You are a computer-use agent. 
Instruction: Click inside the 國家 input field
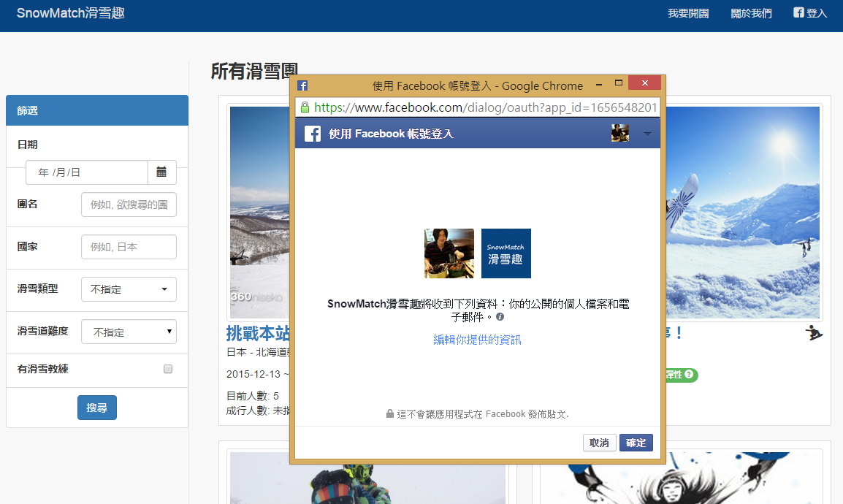point(129,247)
